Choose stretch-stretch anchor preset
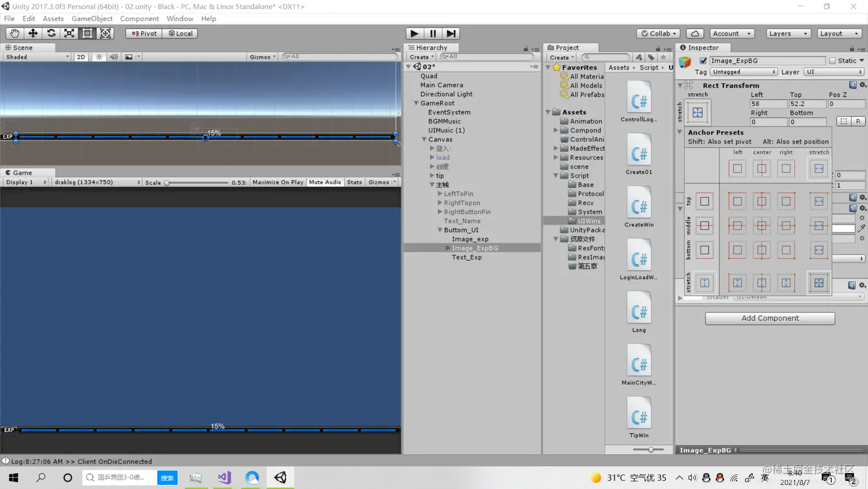Screen dimensions: 868x489 coord(819,283)
